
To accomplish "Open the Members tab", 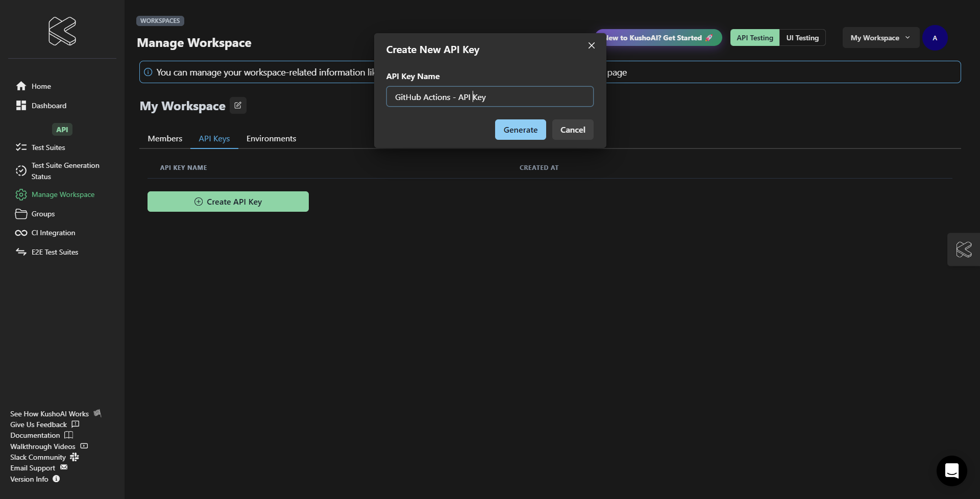I will [x=165, y=139].
